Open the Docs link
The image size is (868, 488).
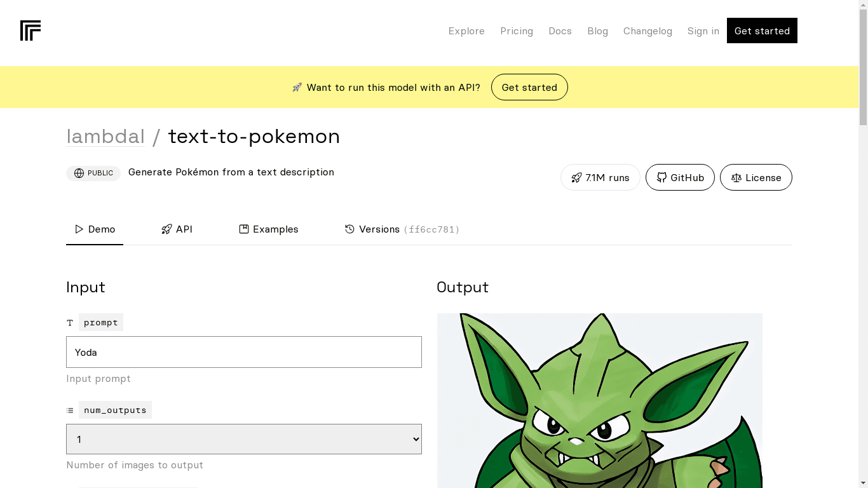point(560,31)
